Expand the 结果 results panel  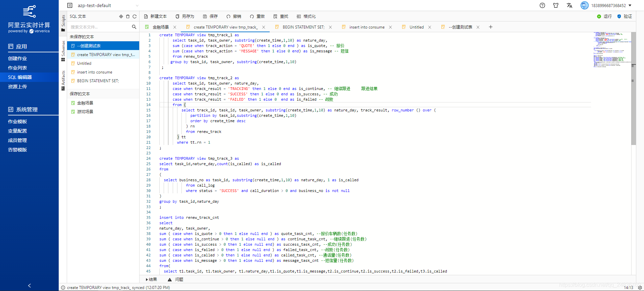click(x=152, y=279)
